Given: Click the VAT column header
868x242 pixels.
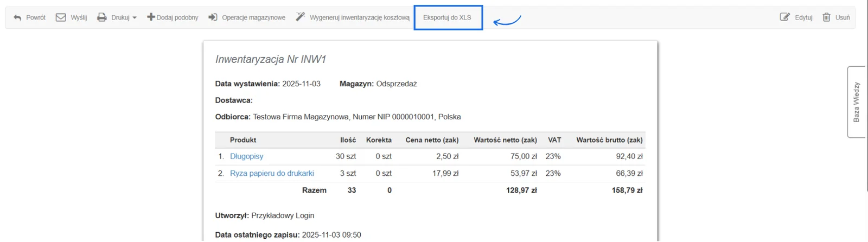Looking at the screenshot, I should point(554,140).
